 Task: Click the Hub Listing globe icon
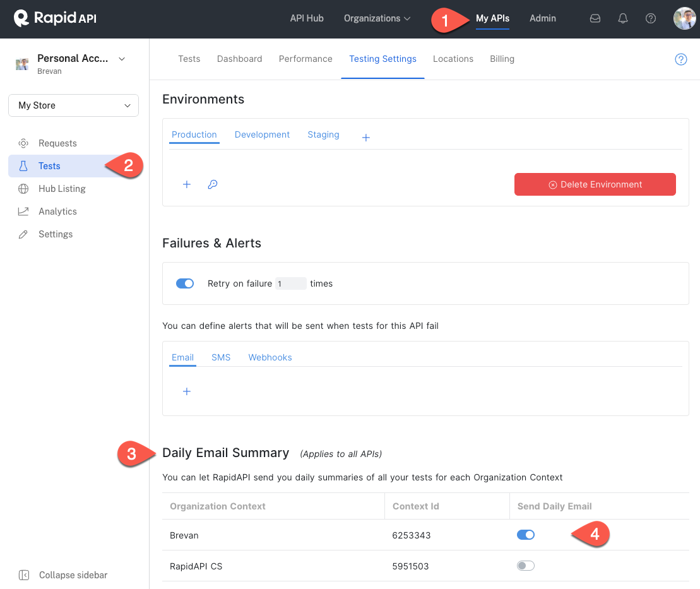coord(23,189)
